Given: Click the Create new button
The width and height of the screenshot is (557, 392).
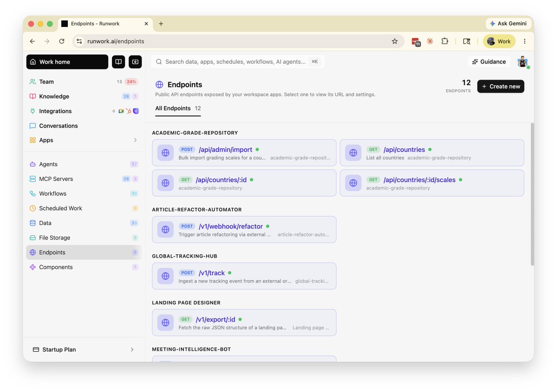Looking at the screenshot, I should 501,86.
